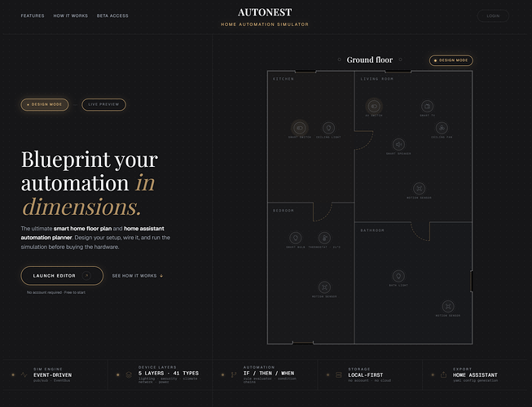
Task: Select the kitchen Ceiling Light device icon
Action: tap(328, 128)
